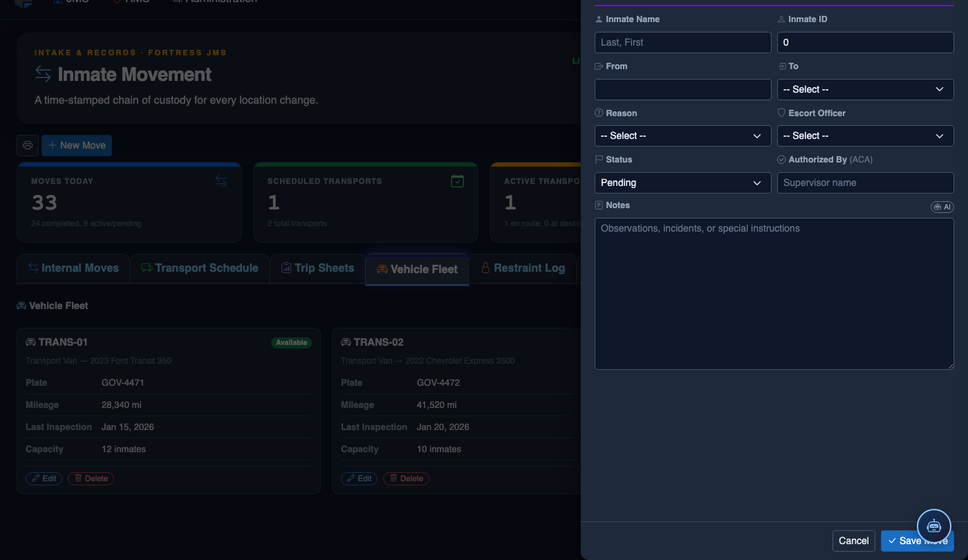The image size is (968, 560).
Task: Click the inspection date Jan 20, 2026
Action: [x=443, y=427]
